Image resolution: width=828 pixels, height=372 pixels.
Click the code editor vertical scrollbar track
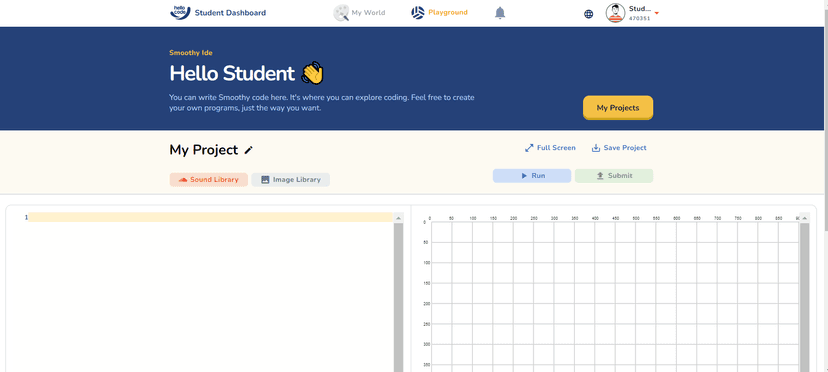click(x=399, y=297)
